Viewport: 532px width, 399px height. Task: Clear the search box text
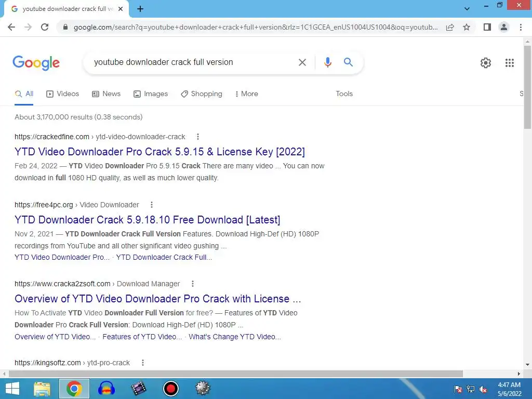[302, 62]
